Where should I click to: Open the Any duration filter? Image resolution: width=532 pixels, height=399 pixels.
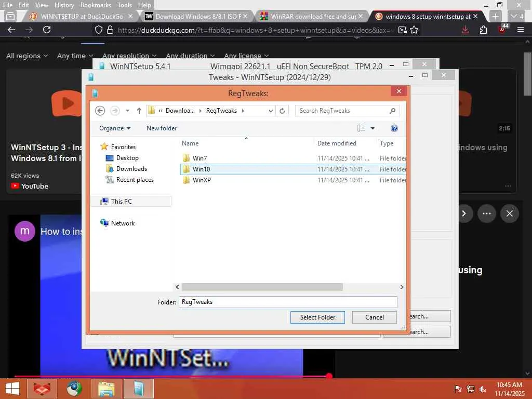pyautogui.click(x=190, y=56)
